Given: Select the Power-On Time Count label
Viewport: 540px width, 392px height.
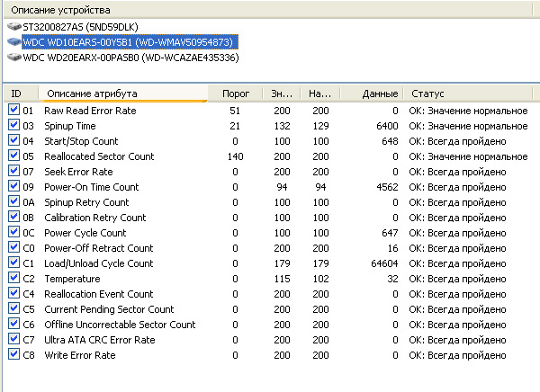Looking at the screenshot, I should [x=92, y=187].
